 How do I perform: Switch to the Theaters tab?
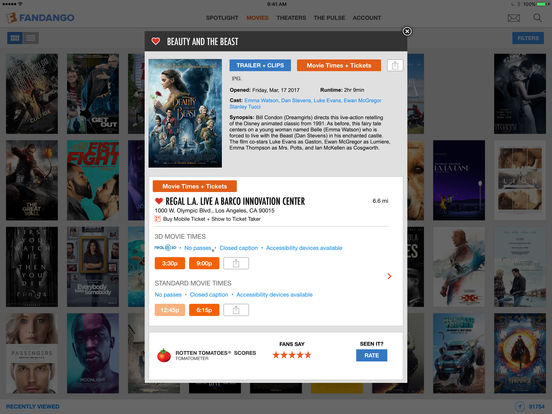coord(291,18)
